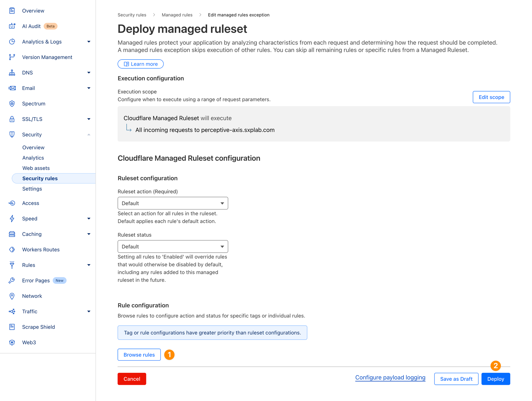The image size is (532, 401).
Task: Select the Scrape Shield document icon
Action: click(12, 327)
